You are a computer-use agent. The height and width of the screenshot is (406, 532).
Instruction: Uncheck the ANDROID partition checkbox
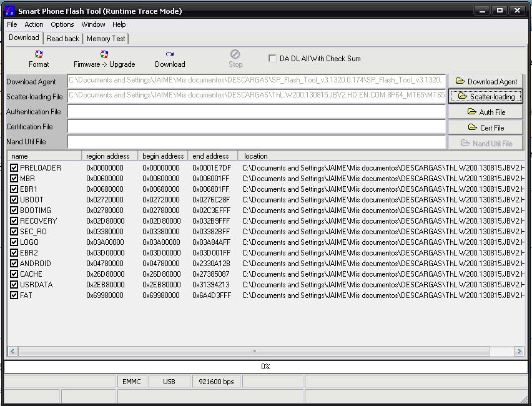tap(14, 264)
